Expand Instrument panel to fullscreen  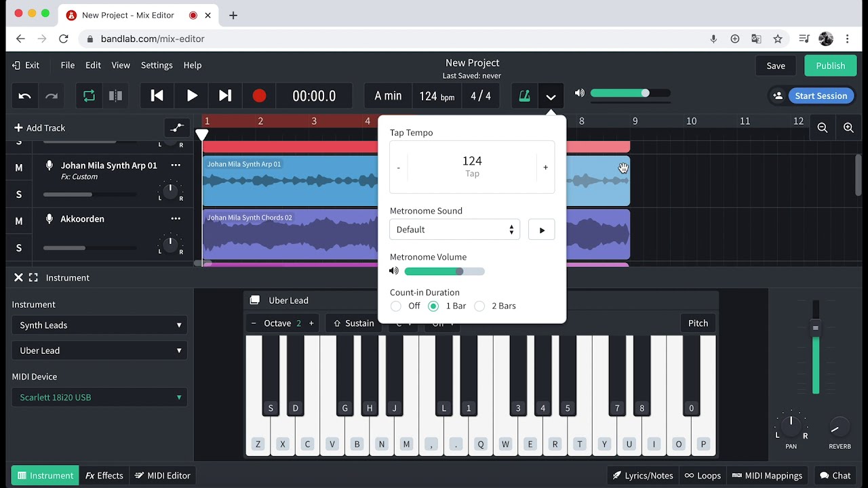point(33,277)
